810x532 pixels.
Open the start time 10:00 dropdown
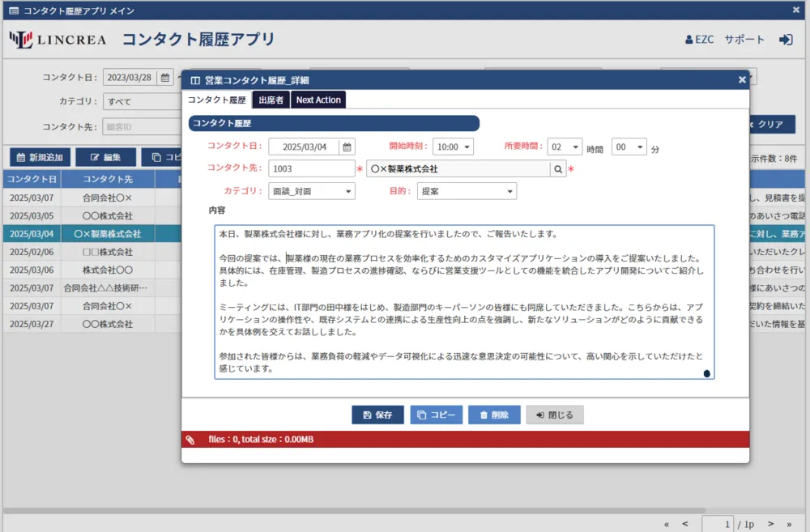[453, 147]
